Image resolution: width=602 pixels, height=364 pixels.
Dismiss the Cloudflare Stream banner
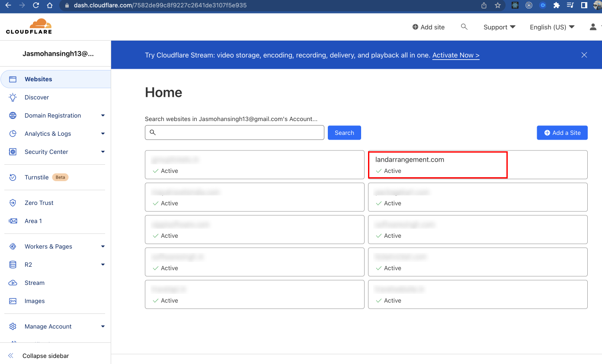tap(584, 55)
